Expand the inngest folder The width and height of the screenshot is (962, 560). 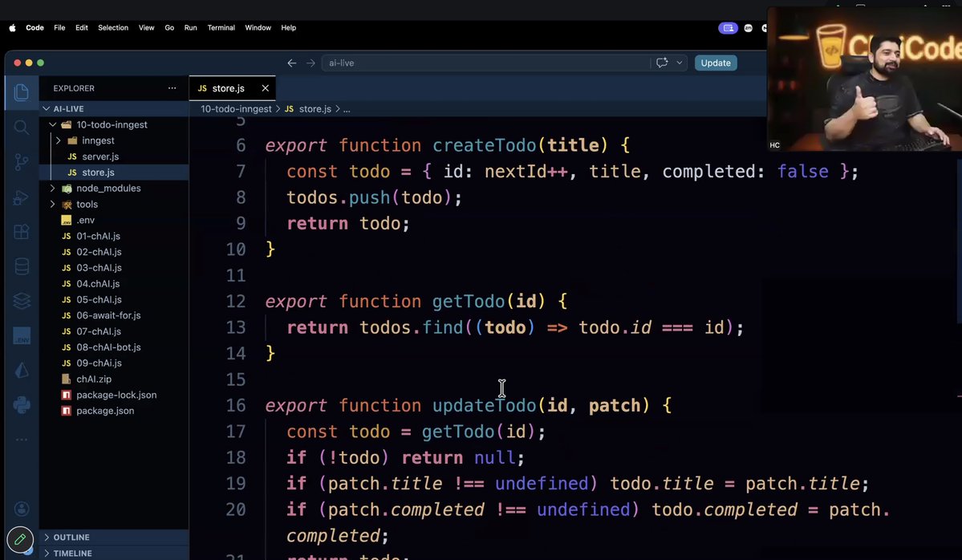(59, 140)
